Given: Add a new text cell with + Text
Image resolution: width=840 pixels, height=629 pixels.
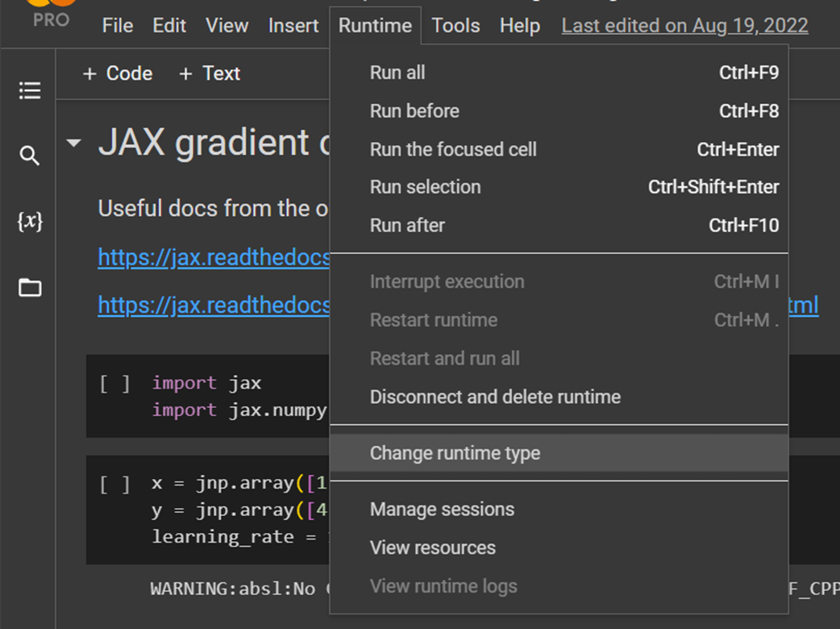Looking at the screenshot, I should 210,73.
